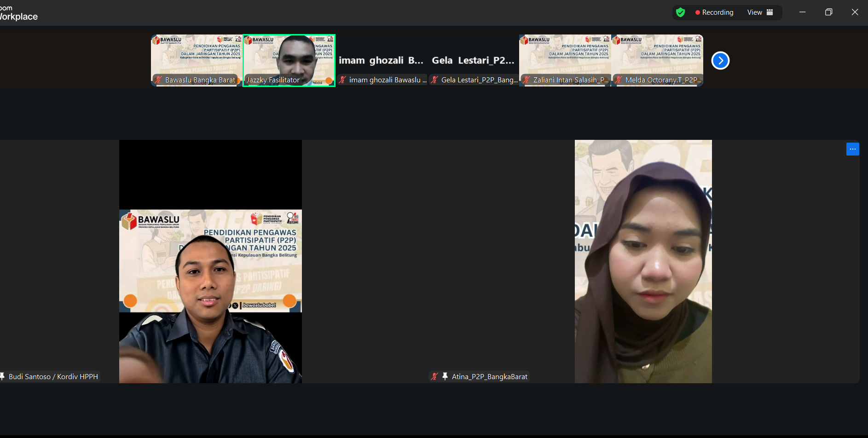The width and height of the screenshot is (868, 438).
Task: Restore down the Zoom window
Action: coord(828,12)
